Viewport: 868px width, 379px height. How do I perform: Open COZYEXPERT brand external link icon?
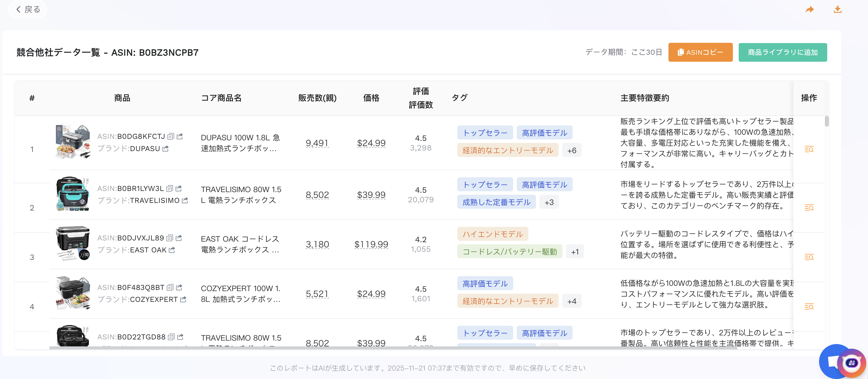[183, 300]
